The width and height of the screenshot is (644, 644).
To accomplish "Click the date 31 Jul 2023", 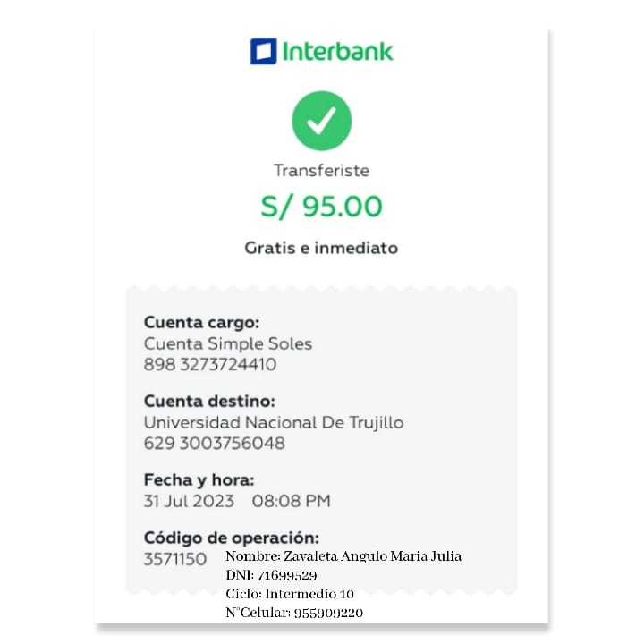I will (189, 501).
